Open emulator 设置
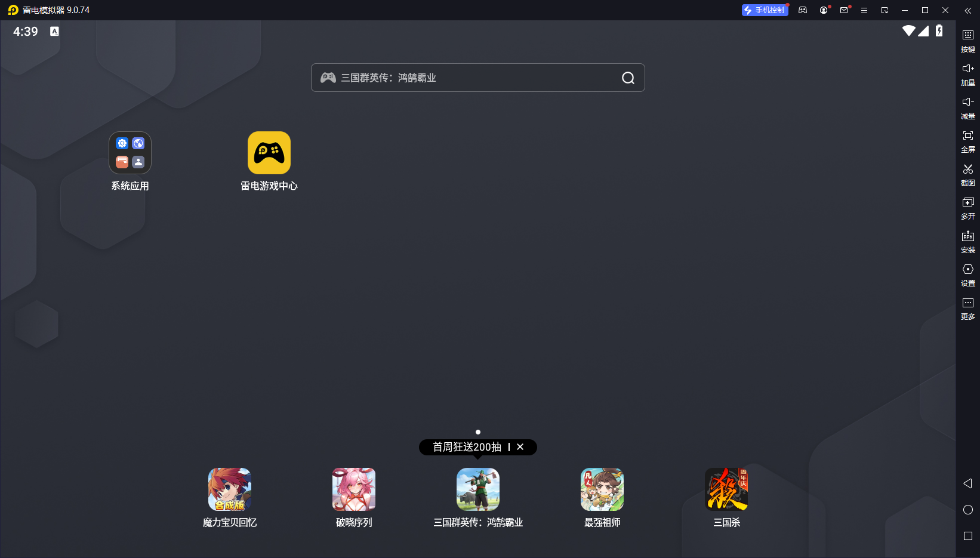The width and height of the screenshot is (980, 558). [968, 275]
